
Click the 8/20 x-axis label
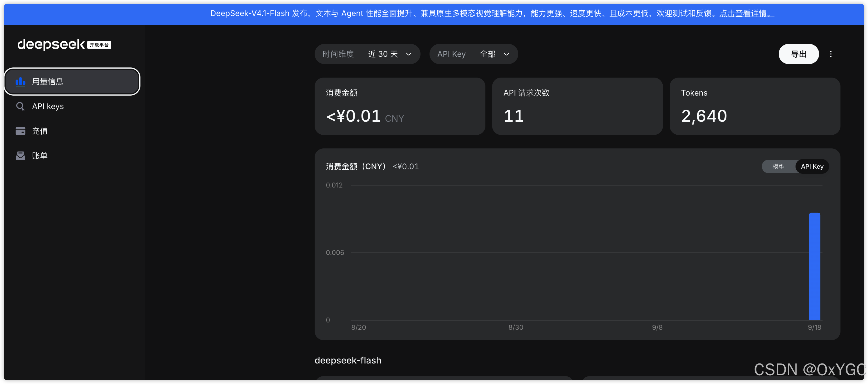(358, 327)
